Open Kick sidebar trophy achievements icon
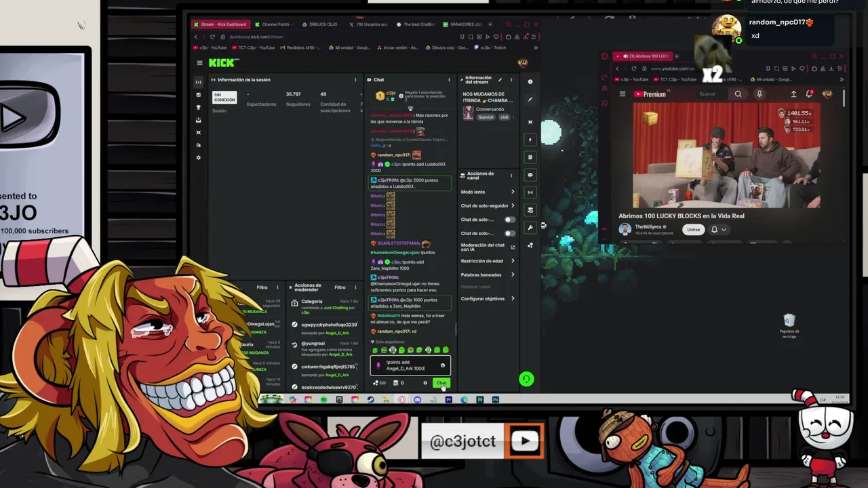This screenshot has width=868, height=488. pos(198,107)
